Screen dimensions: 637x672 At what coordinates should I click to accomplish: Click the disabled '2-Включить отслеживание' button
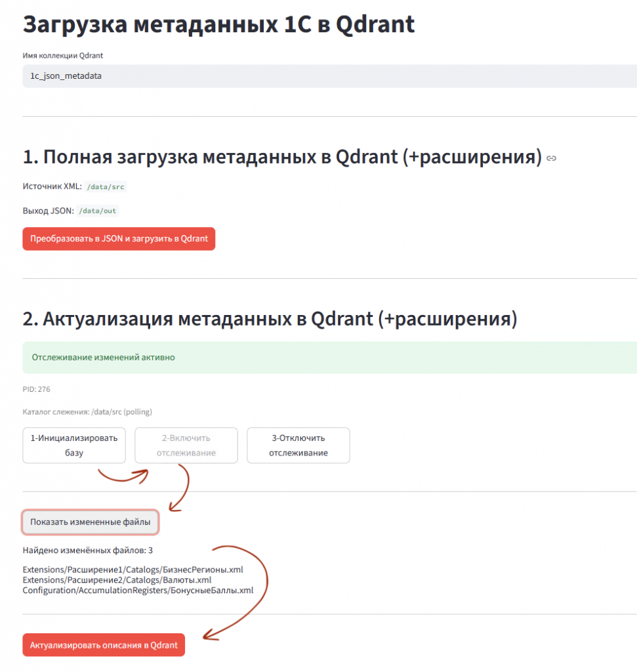(186, 445)
